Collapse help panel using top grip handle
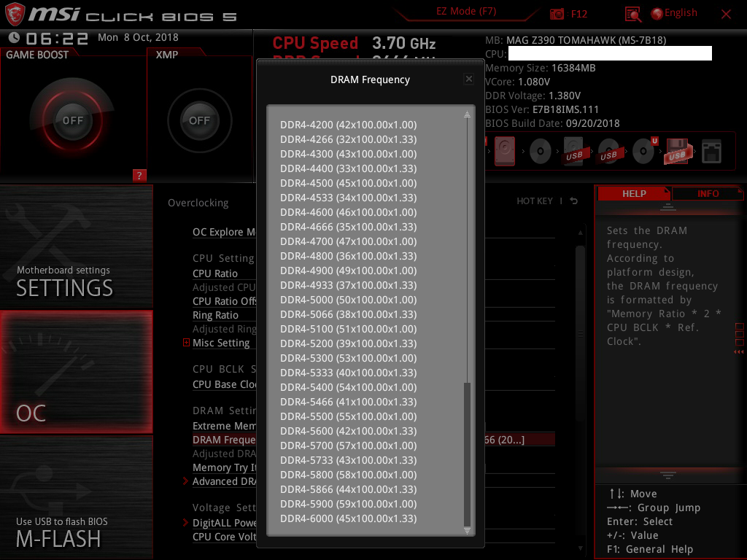747x560 pixels. [x=668, y=206]
